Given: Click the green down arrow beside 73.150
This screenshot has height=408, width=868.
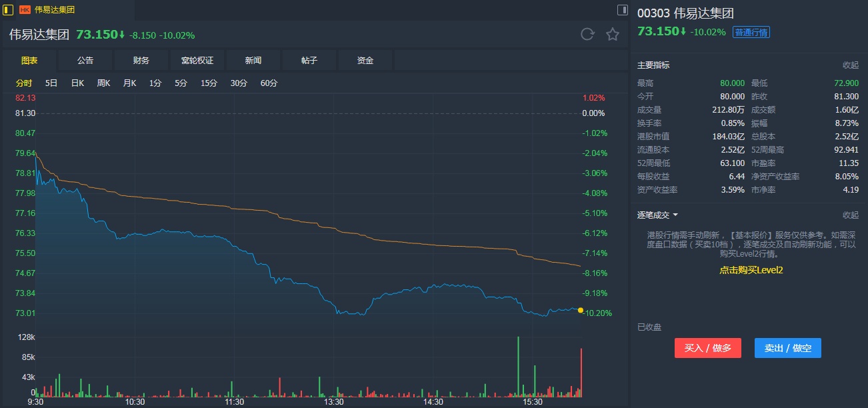Looking at the screenshot, I should point(122,35).
